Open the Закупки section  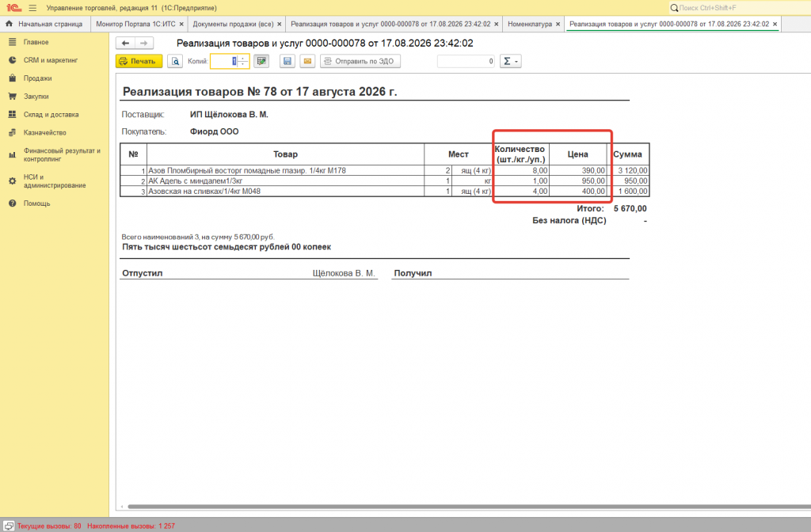point(36,96)
